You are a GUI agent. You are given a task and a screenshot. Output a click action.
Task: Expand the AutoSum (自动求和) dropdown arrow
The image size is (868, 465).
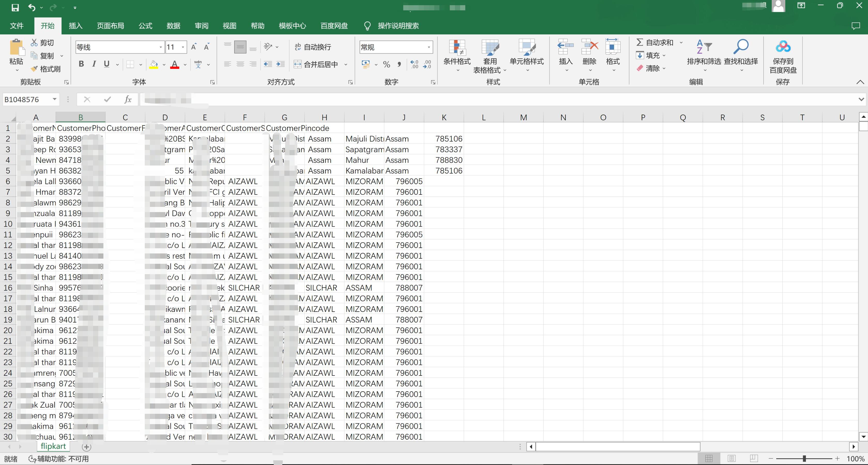681,42
